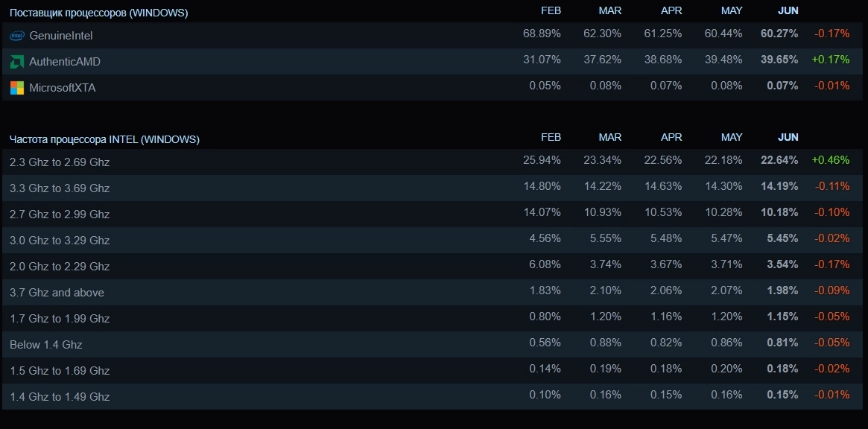
Task: Click the MAY column header in the frequency table
Action: pos(732,137)
